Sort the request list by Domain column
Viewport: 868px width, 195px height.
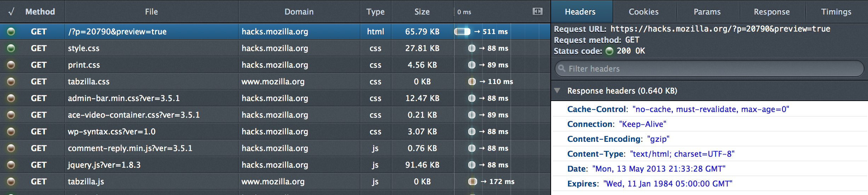point(299,12)
